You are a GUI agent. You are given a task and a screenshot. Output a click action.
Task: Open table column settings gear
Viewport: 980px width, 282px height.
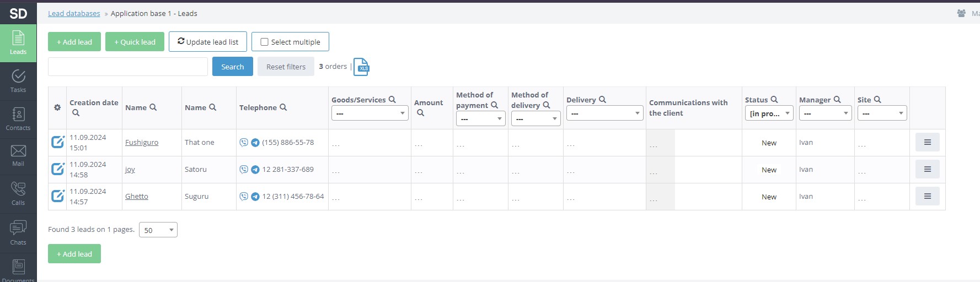click(x=57, y=107)
